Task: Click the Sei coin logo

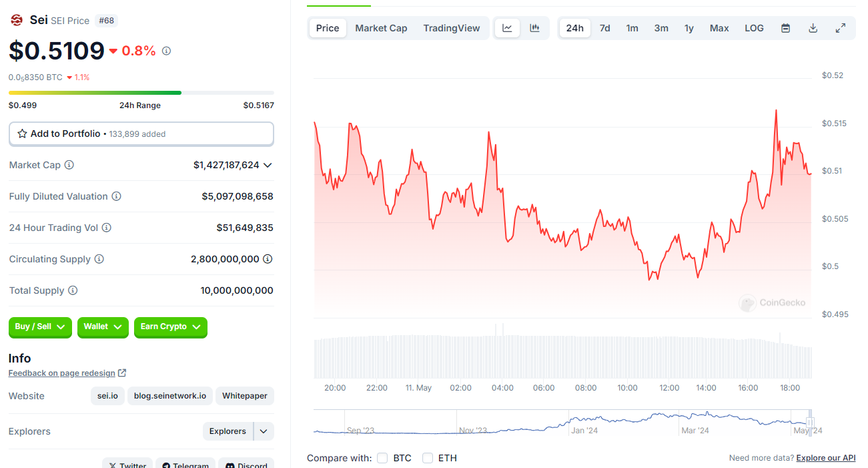Action: point(16,20)
